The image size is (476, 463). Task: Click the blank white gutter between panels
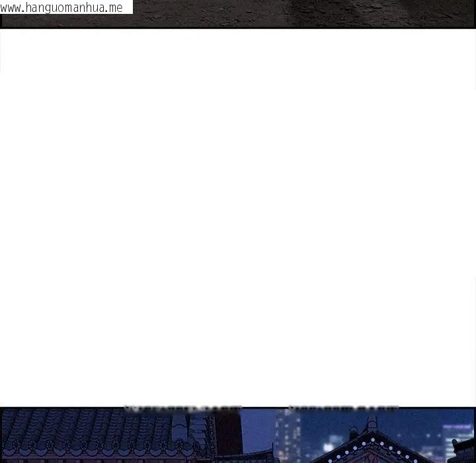[238, 218]
